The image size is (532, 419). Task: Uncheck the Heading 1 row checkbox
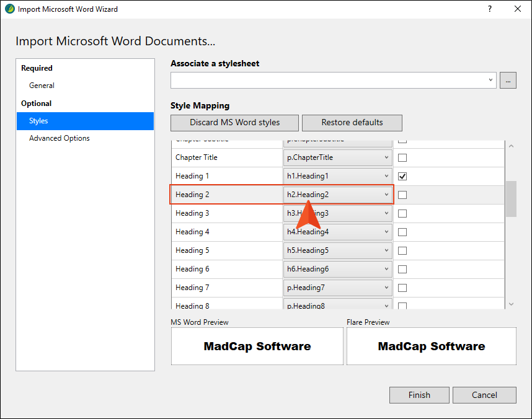pyautogui.click(x=402, y=177)
